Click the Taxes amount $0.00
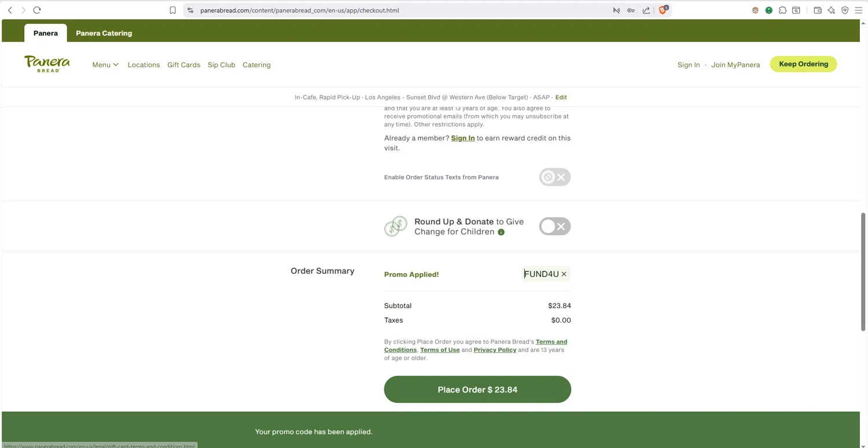 coord(561,320)
